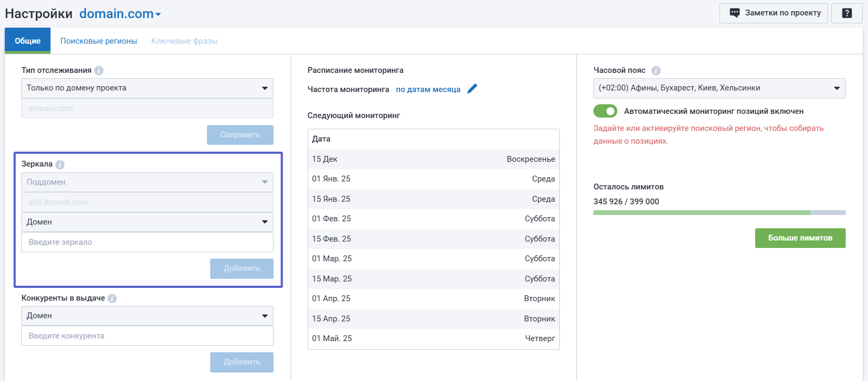Click the pencil icon to edit monitoring frequency
Screen dimensions: 868x381
click(472, 89)
